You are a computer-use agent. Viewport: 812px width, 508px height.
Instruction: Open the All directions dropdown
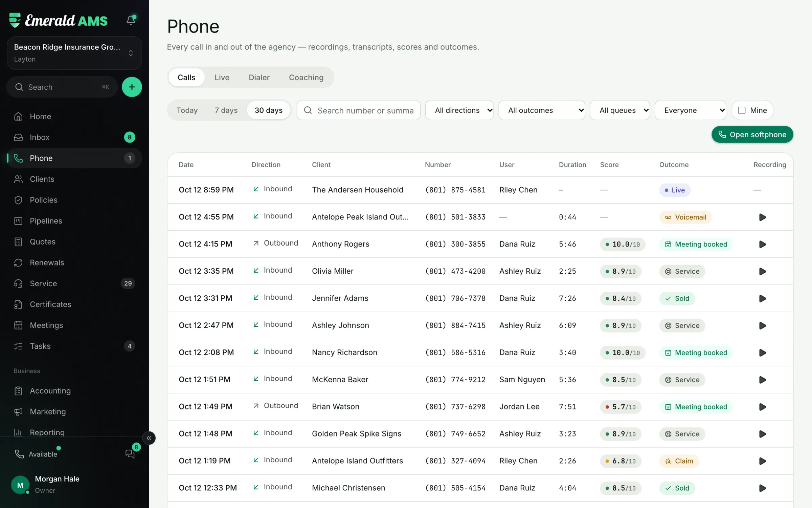(x=459, y=110)
